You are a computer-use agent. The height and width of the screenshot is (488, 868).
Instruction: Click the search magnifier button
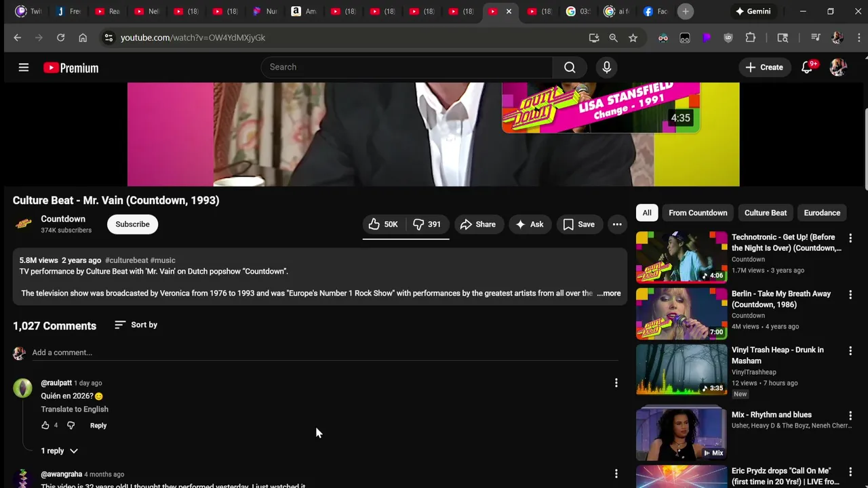pyautogui.click(x=570, y=67)
